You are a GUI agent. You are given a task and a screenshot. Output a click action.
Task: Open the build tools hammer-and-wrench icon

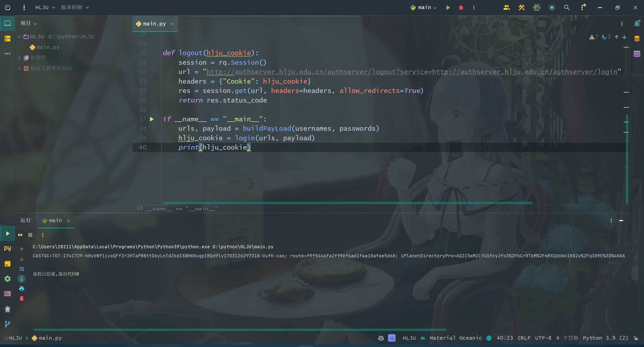point(521,8)
